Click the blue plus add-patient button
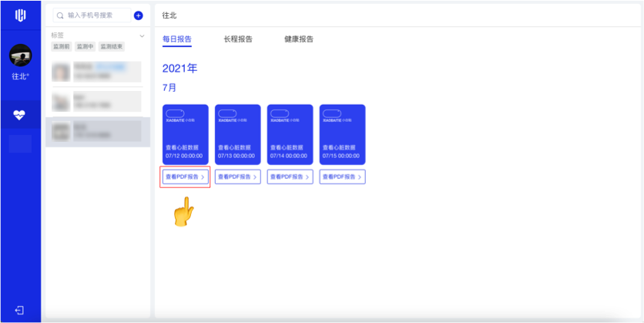This screenshot has height=323, width=644. [138, 15]
